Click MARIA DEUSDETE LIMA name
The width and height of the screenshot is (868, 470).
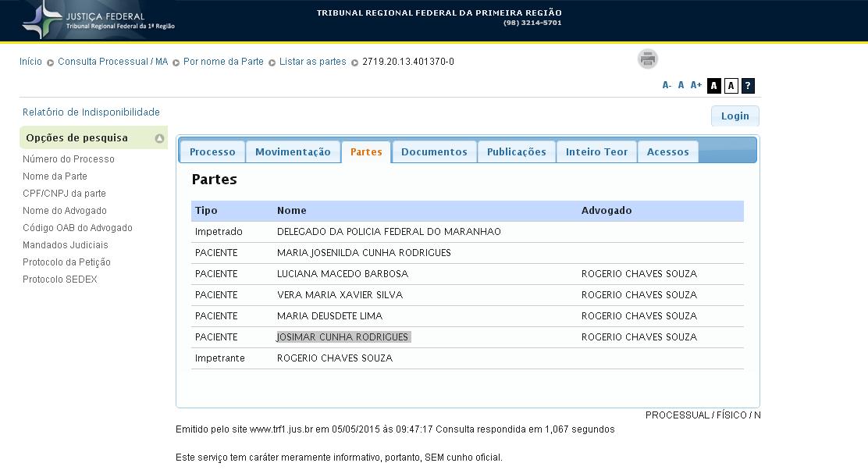(329, 315)
